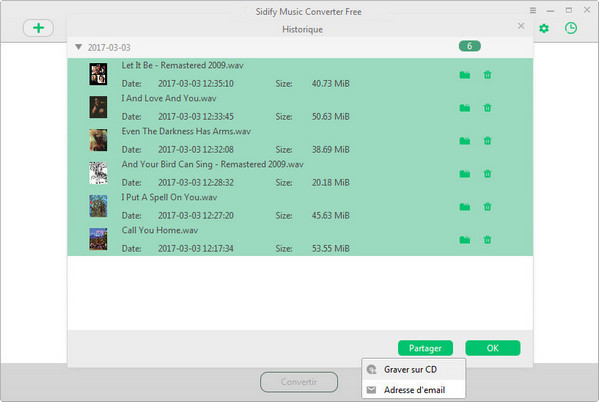Image resolution: width=599 pixels, height=402 pixels.
Task: Select Let It Be album thumbnail
Action: pyautogui.click(x=98, y=74)
